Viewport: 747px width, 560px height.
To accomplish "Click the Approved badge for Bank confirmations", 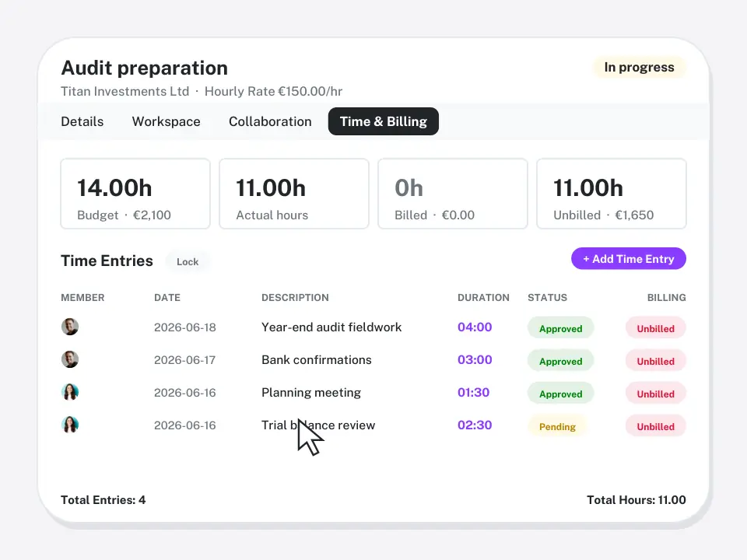I will (561, 361).
